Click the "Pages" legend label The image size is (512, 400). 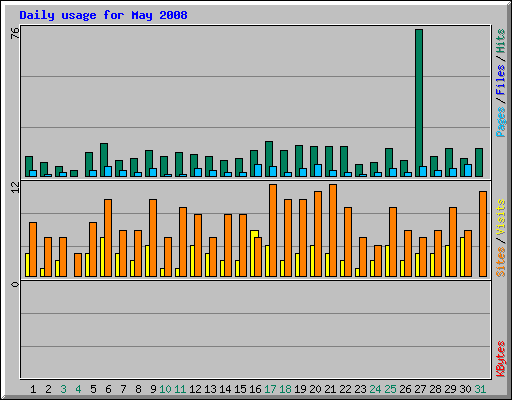pos(500,122)
